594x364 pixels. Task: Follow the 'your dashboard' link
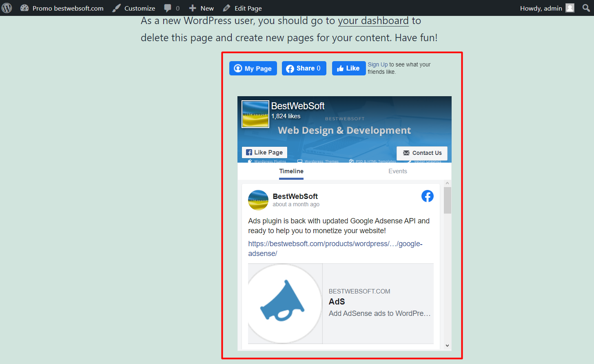(x=373, y=21)
